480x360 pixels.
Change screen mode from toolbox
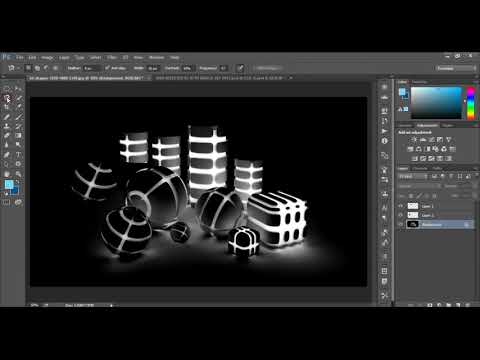click(x=18, y=202)
